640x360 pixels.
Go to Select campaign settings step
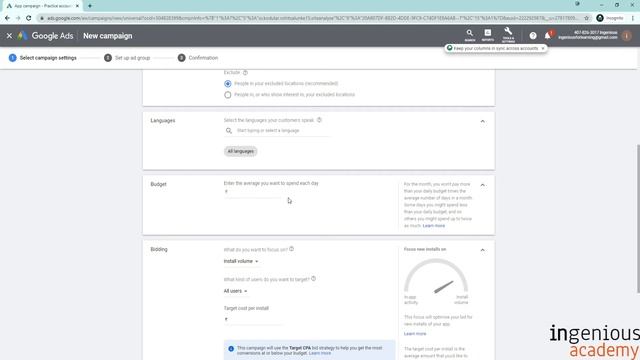(x=43, y=58)
